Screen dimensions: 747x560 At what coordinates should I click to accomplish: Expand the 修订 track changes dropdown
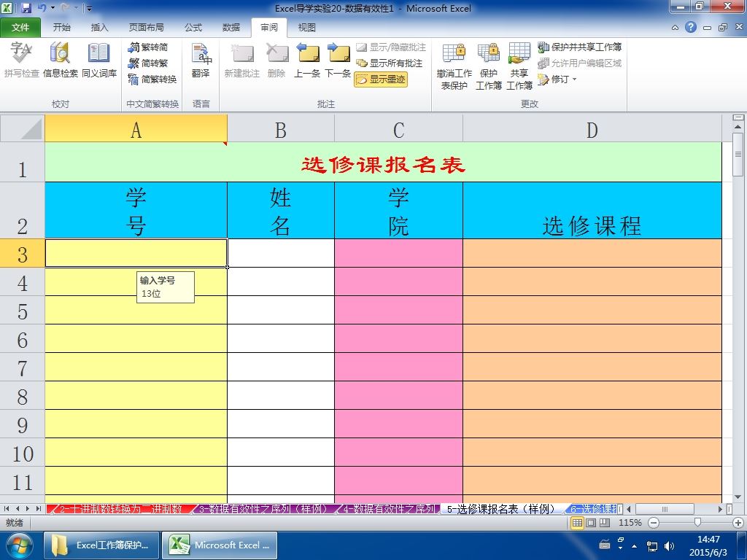coord(558,79)
